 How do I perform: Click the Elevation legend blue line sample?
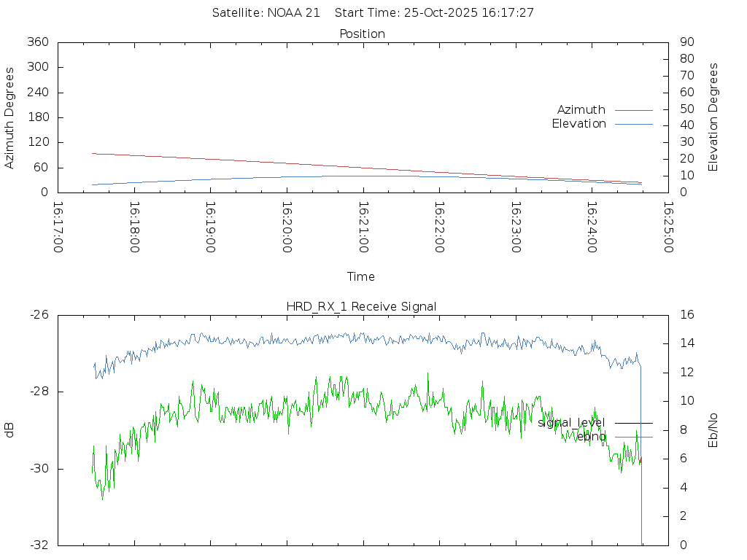pyautogui.click(x=633, y=124)
